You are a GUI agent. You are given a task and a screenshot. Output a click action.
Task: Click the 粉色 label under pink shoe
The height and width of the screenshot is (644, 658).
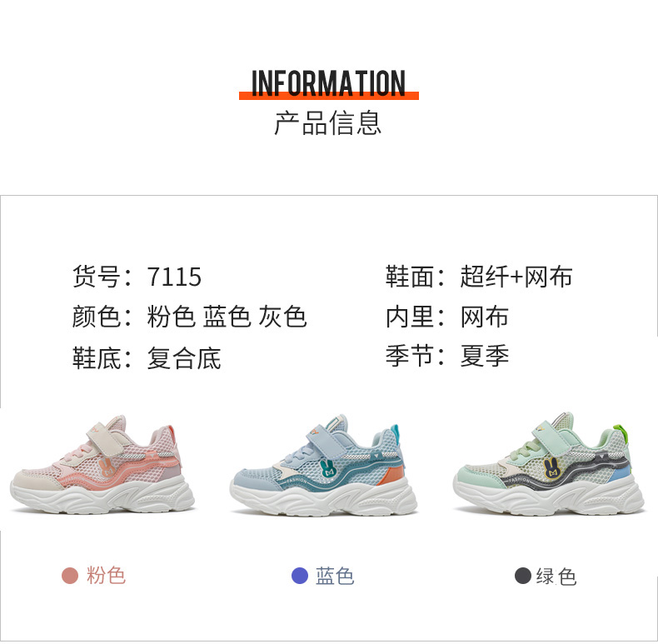click(106, 575)
